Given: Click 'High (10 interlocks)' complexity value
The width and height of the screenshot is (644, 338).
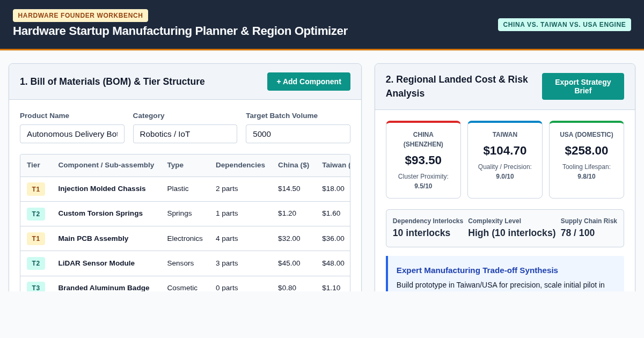Looking at the screenshot, I should [512, 233].
